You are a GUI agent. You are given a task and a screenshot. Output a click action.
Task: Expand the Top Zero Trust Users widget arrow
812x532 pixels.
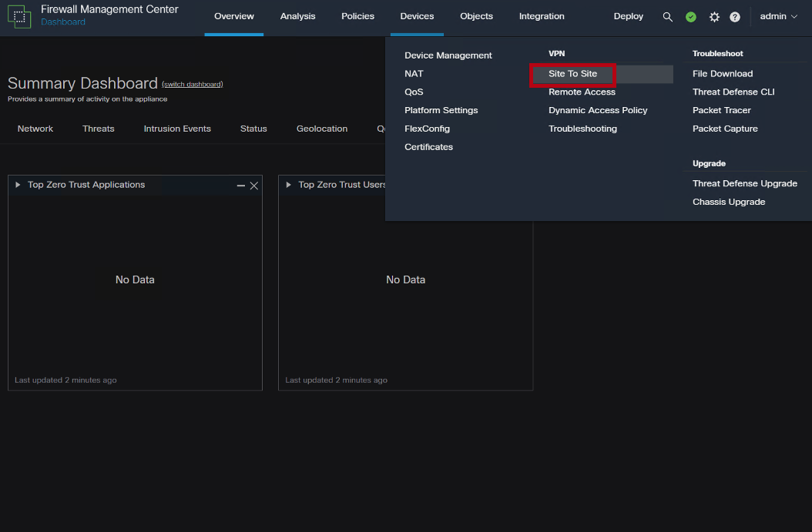coord(288,185)
